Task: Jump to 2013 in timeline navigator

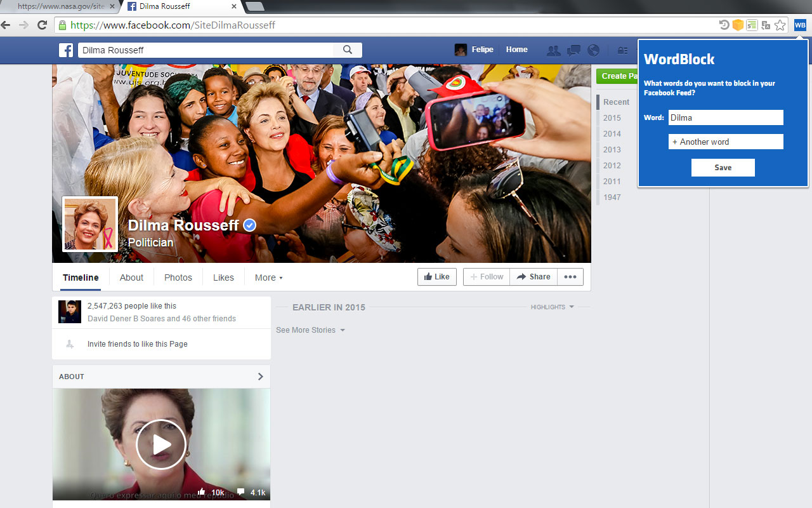Action: point(612,150)
